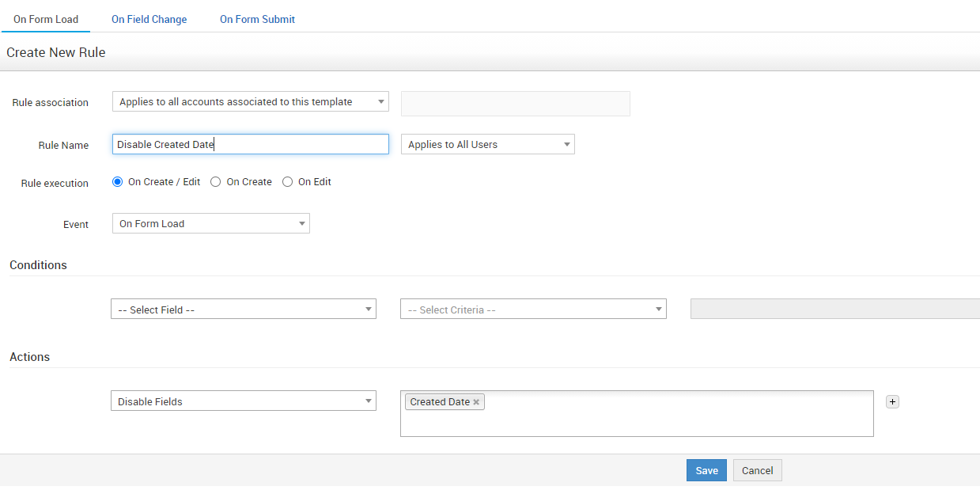Viewport: 980px width, 490px height.
Task: Switch to the On Field Change tab
Action: [149, 19]
